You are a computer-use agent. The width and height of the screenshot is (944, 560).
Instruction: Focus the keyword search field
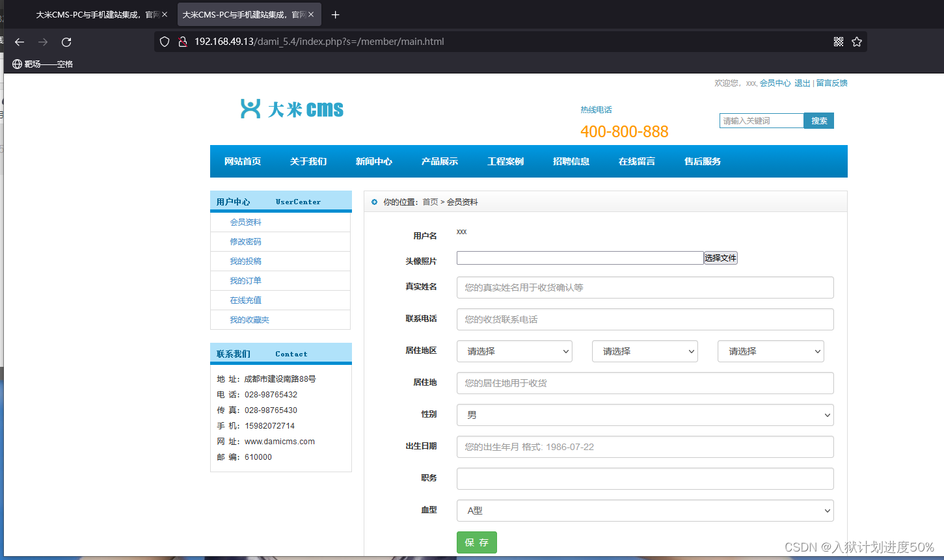click(x=762, y=121)
